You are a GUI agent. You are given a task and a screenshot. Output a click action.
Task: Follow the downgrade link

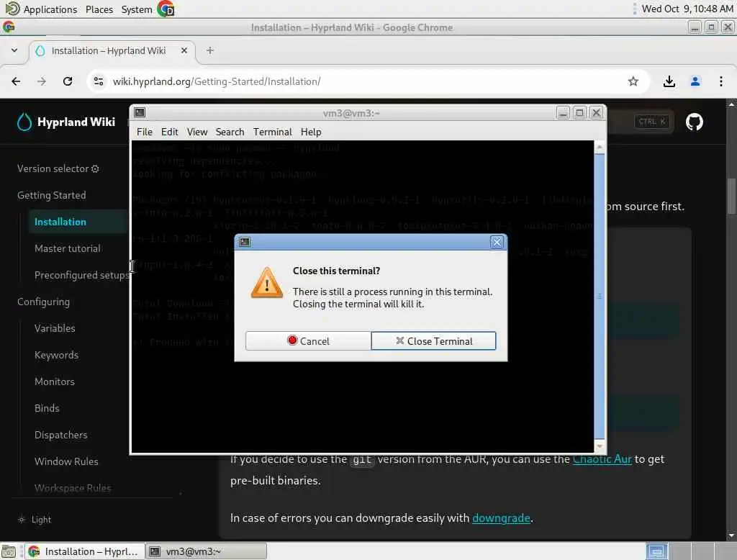tap(501, 518)
